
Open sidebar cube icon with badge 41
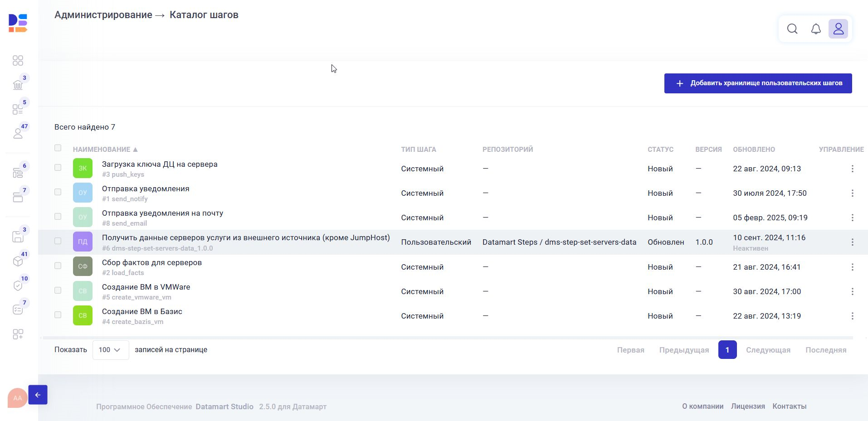[18, 261]
